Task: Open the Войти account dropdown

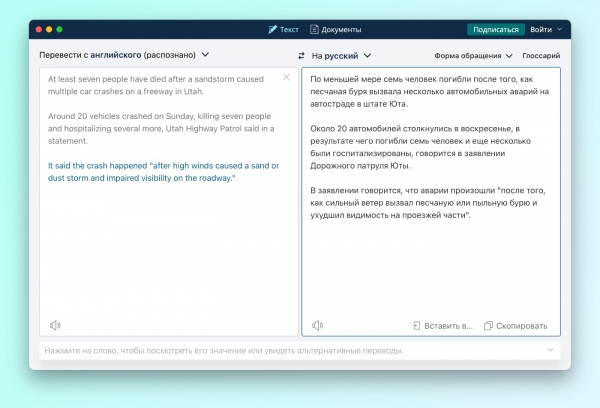Action: (546, 29)
